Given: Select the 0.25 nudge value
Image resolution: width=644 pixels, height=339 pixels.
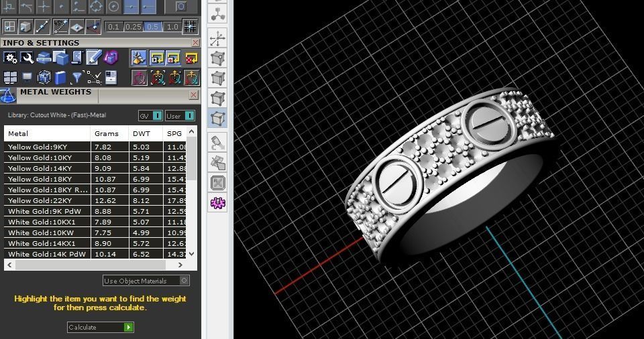Looking at the screenshot, I should click(x=133, y=27).
